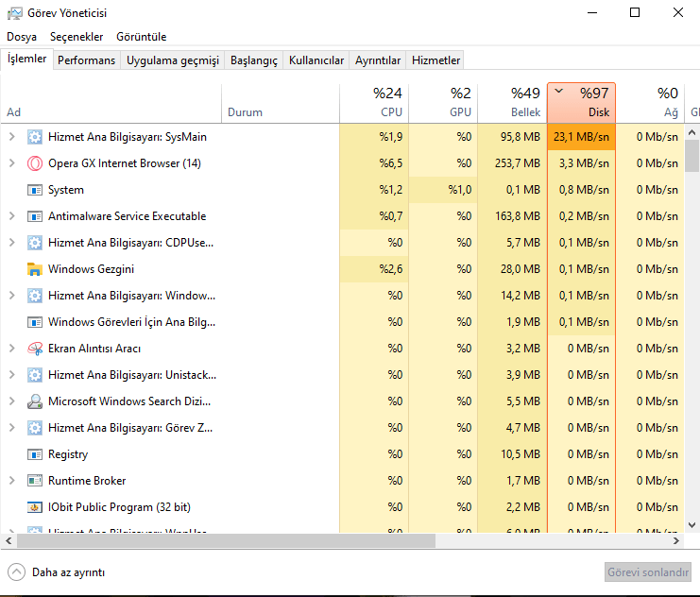
Task: Select the Windows Gezgini process name
Action: point(91,269)
